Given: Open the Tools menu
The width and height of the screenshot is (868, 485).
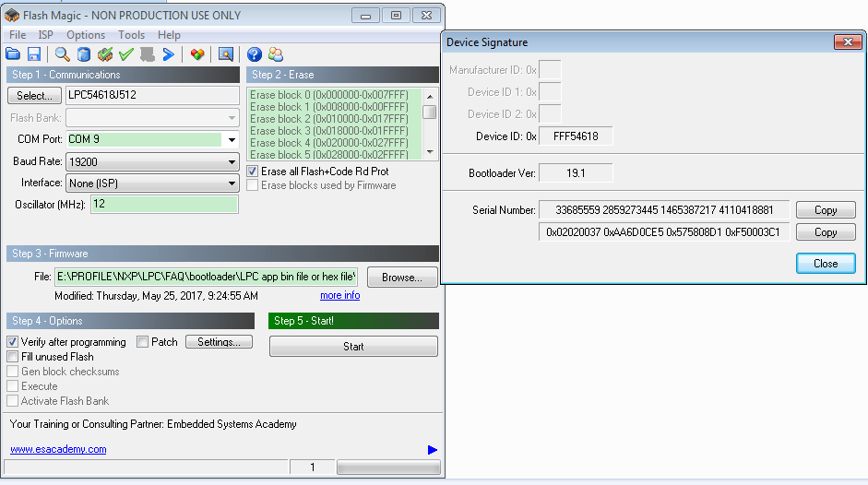Looking at the screenshot, I should coord(131,35).
